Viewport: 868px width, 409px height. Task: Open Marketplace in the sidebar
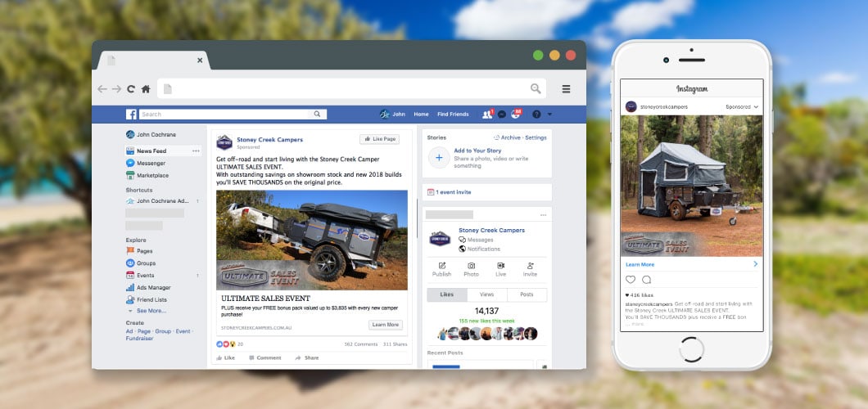click(147, 175)
